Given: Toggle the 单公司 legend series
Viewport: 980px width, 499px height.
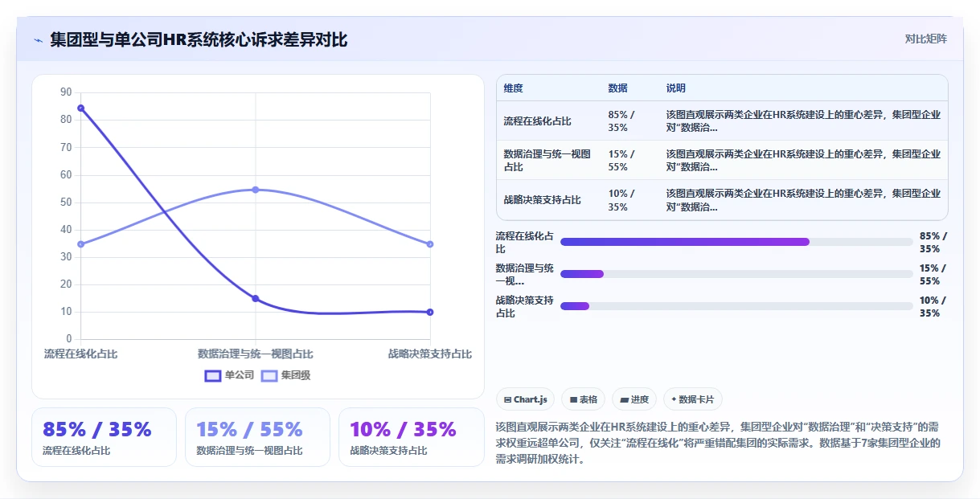Looking at the screenshot, I should pos(229,375).
